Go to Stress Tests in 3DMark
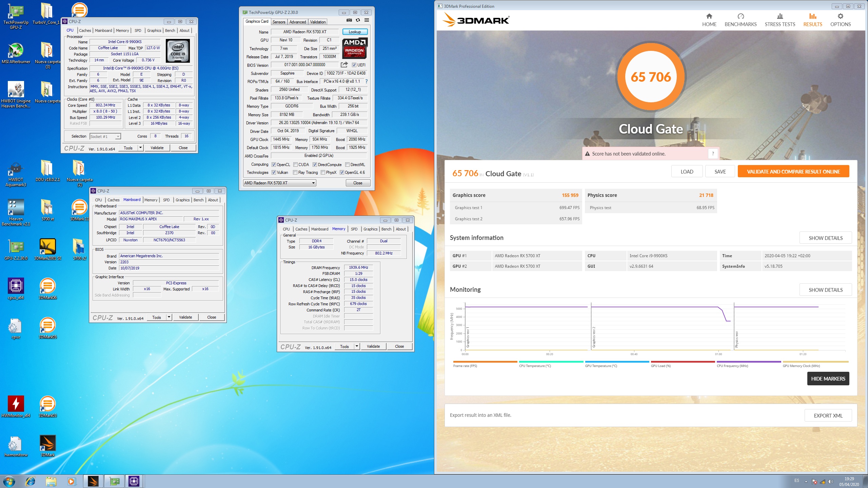Viewport: 868px width, 488px height. pyautogui.click(x=780, y=20)
